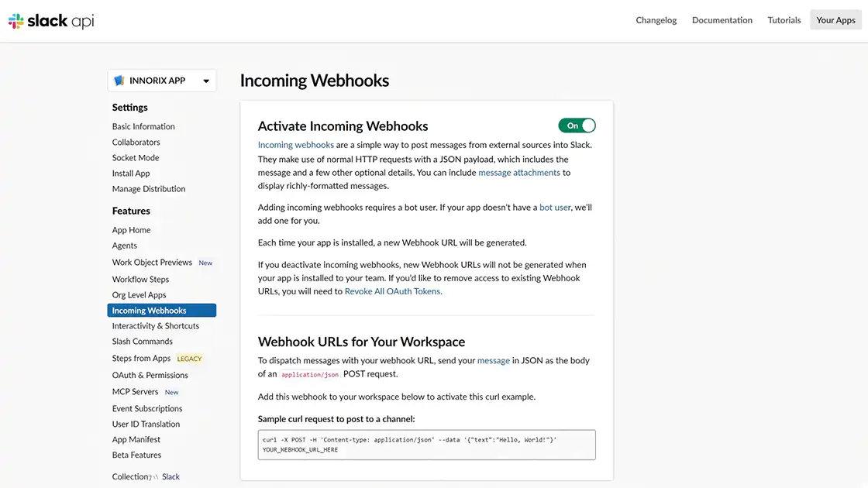
Task: Open Manage Distribution
Action: point(148,189)
